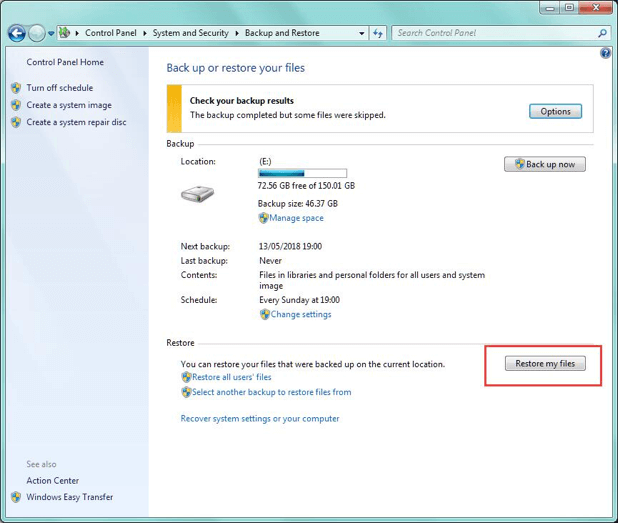Image resolution: width=618 pixels, height=523 pixels.
Task: Open Restore all users' files link
Action: [x=232, y=377]
